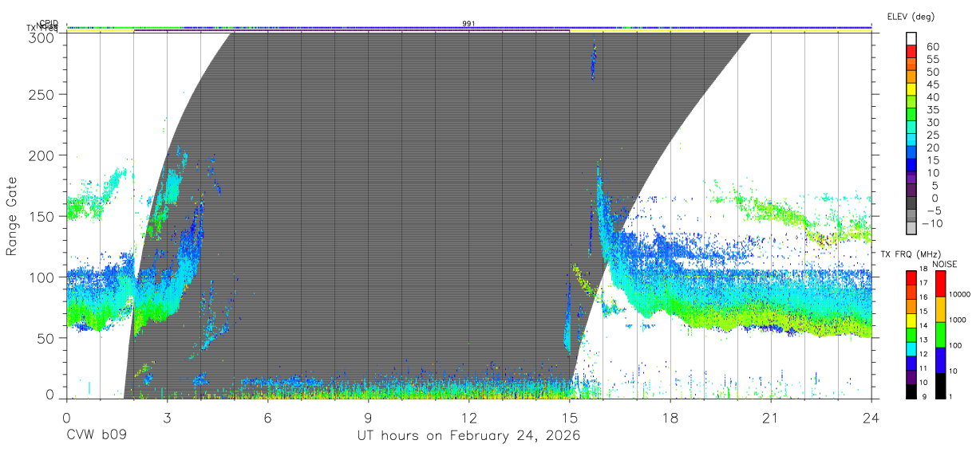Click the "ELEV (deg)" colorbar title
The height and width of the screenshot is (452, 980).
click(x=911, y=16)
